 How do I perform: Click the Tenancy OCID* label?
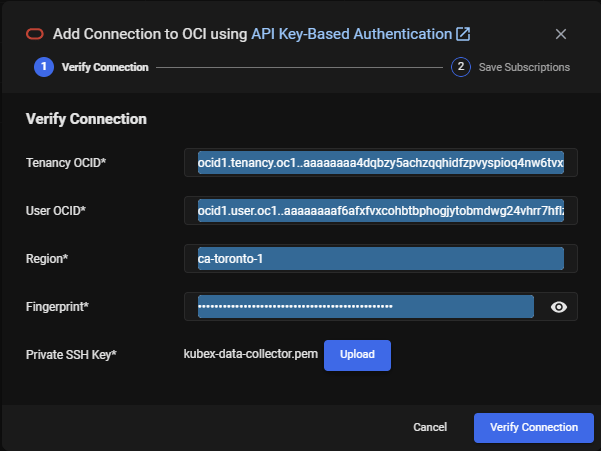pos(66,163)
